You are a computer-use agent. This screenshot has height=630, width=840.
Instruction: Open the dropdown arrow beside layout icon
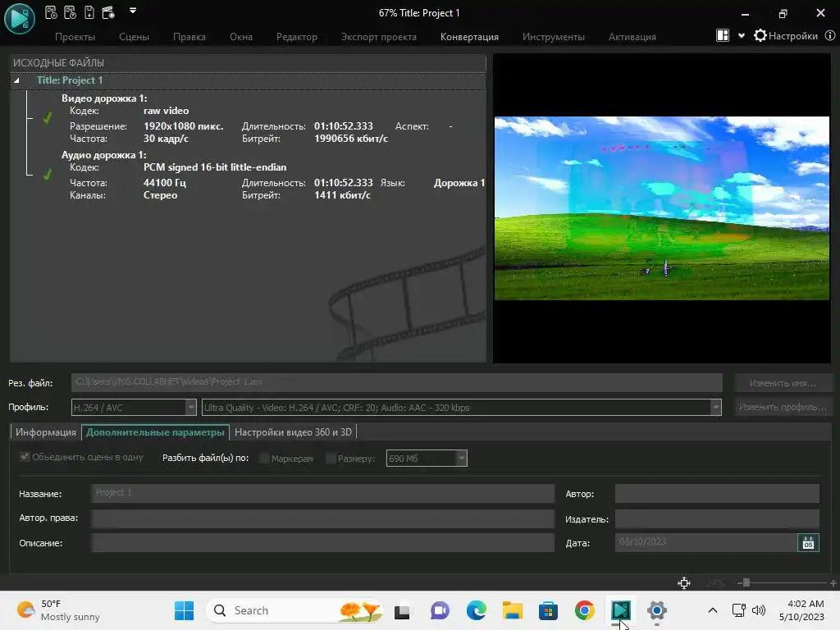(742, 36)
